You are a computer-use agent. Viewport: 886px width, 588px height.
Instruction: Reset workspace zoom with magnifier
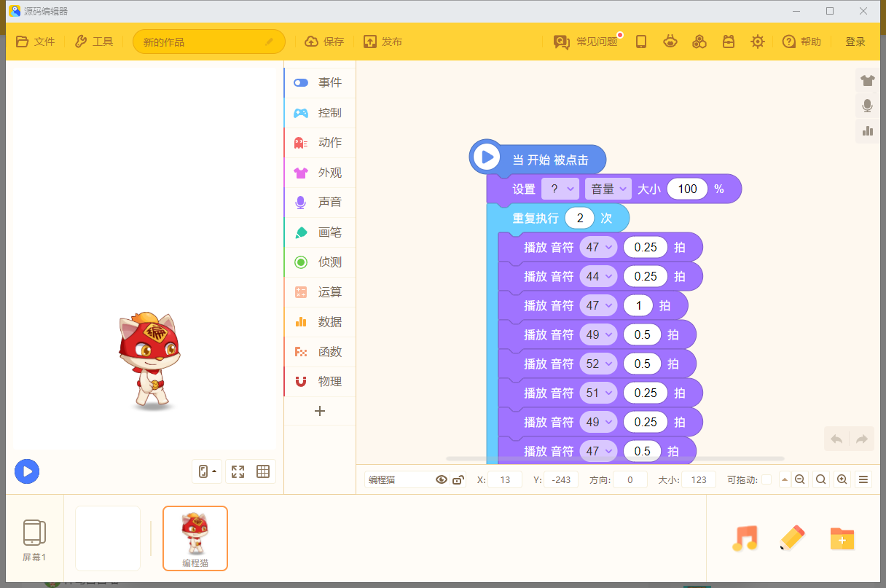click(821, 479)
